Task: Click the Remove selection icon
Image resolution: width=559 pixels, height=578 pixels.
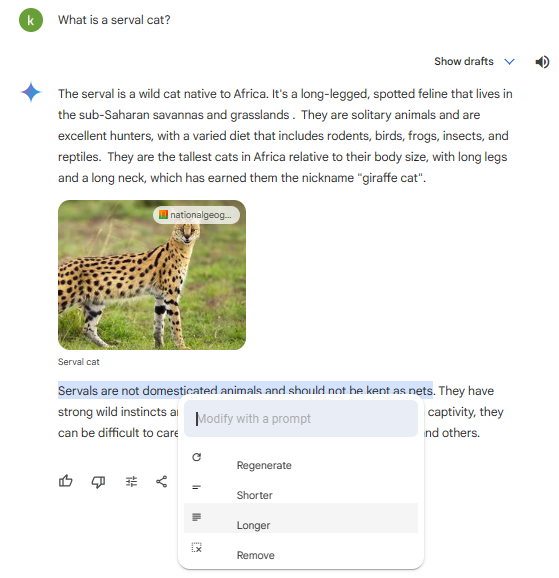Action: [x=197, y=547]
